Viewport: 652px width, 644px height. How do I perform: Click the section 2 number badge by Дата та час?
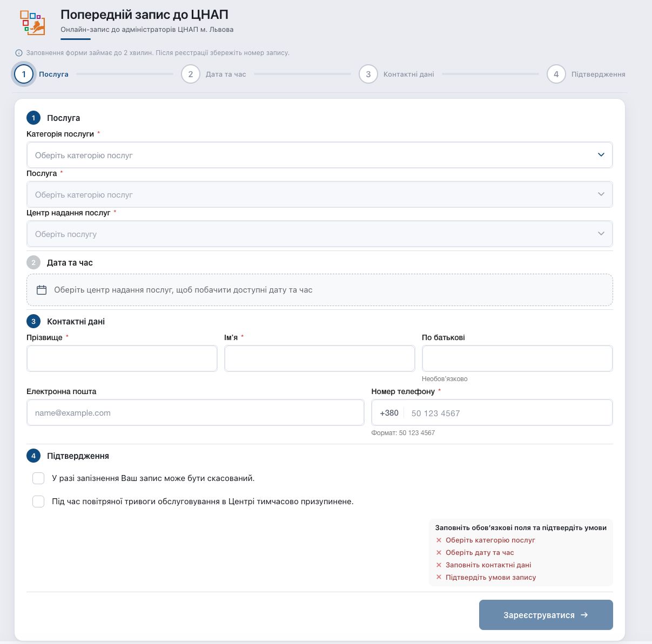[33, 262]
